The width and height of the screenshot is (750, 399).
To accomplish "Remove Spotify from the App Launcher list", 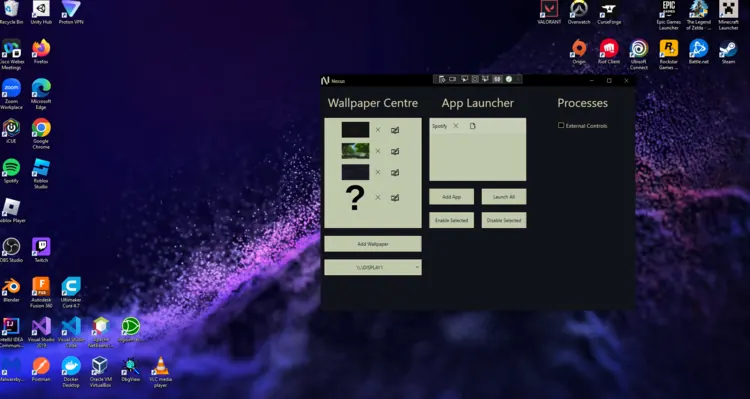I will (456, 126).
